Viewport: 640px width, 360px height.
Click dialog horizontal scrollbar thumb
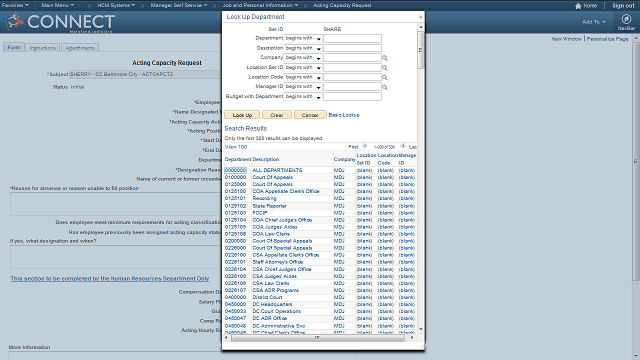click(x=317, y=338)
